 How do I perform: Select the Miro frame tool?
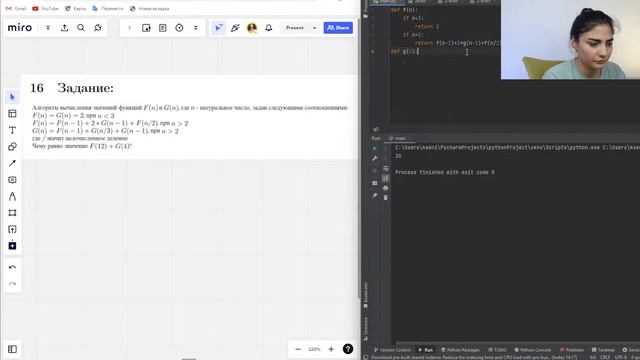[x=12, y=213]
